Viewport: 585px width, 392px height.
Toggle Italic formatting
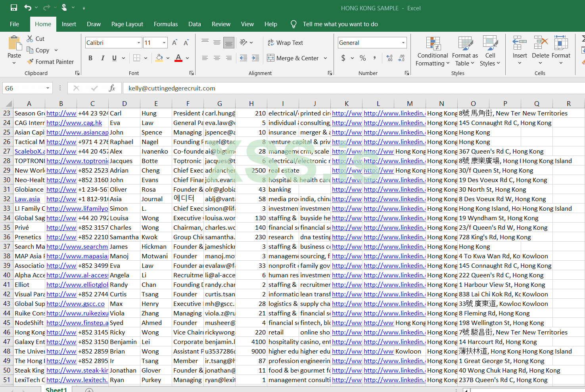(x=103, y=58)
